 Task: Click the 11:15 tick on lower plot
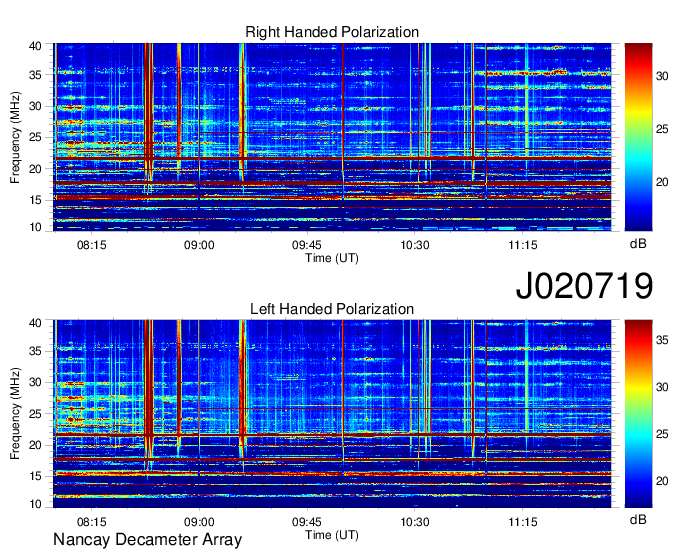click(x=523, y=522)
